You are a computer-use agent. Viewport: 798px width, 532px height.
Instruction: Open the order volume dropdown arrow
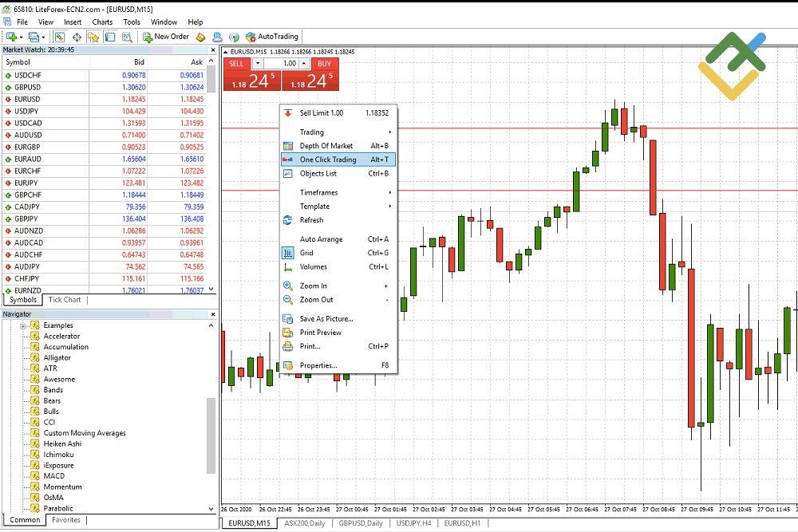(257, 64)
